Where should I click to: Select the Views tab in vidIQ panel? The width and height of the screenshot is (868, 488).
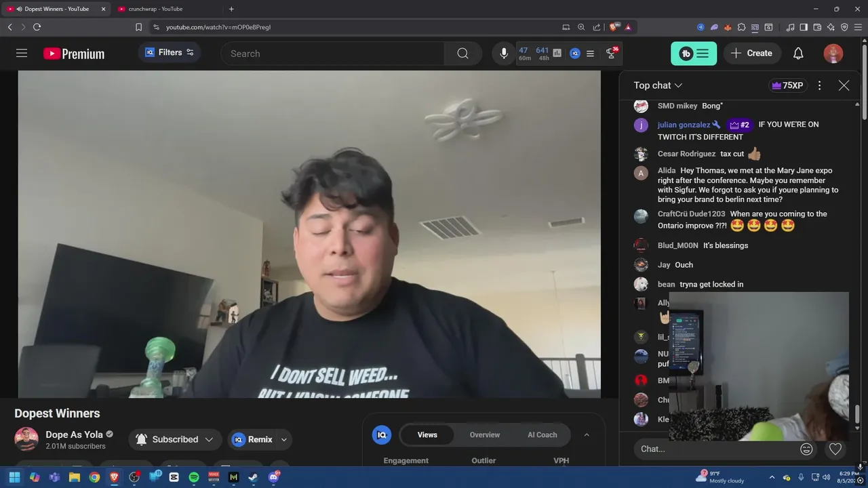(x=427, y=435)
